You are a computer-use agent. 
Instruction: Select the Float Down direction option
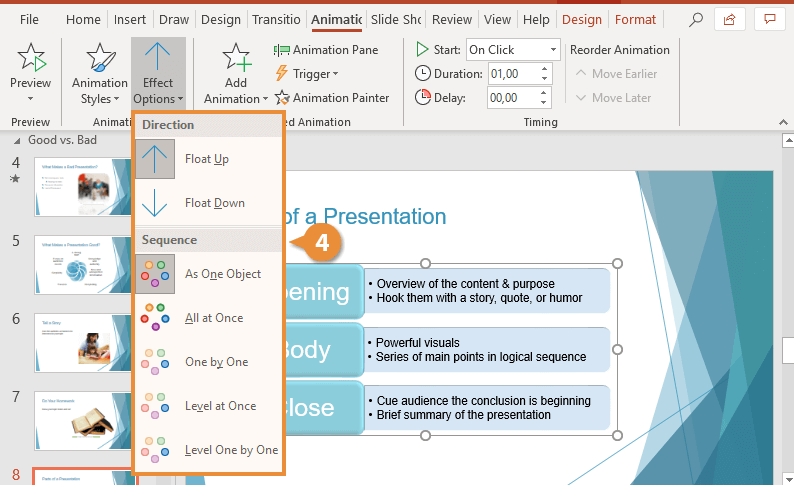(208, 203)
